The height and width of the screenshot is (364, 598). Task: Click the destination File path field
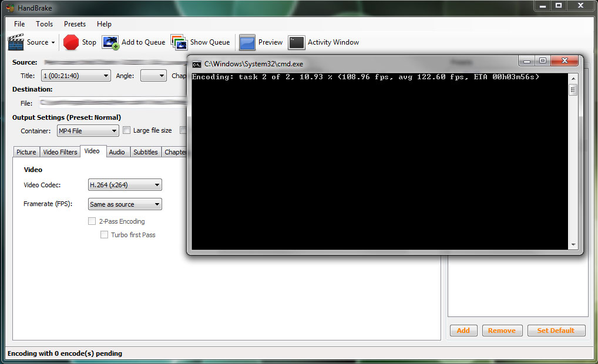point(113,103)
